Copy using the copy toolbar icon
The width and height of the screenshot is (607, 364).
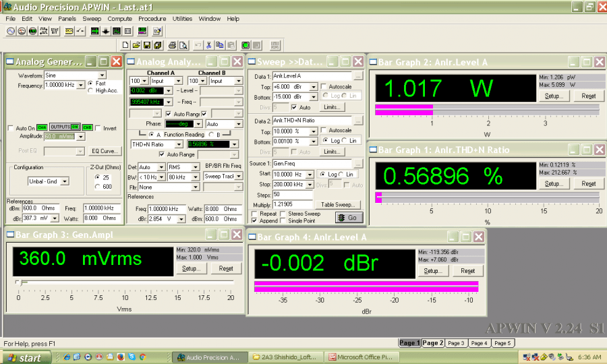219,45
